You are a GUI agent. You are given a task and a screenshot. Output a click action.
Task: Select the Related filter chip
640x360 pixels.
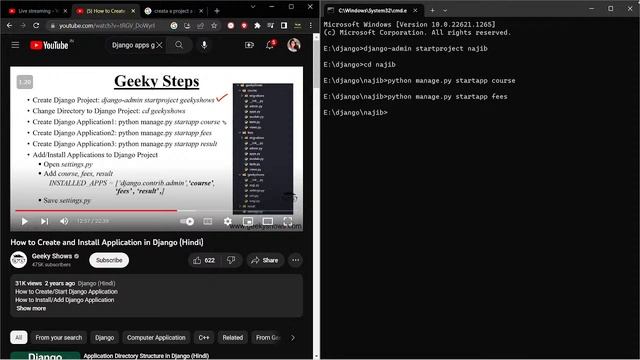coord(233,338)
